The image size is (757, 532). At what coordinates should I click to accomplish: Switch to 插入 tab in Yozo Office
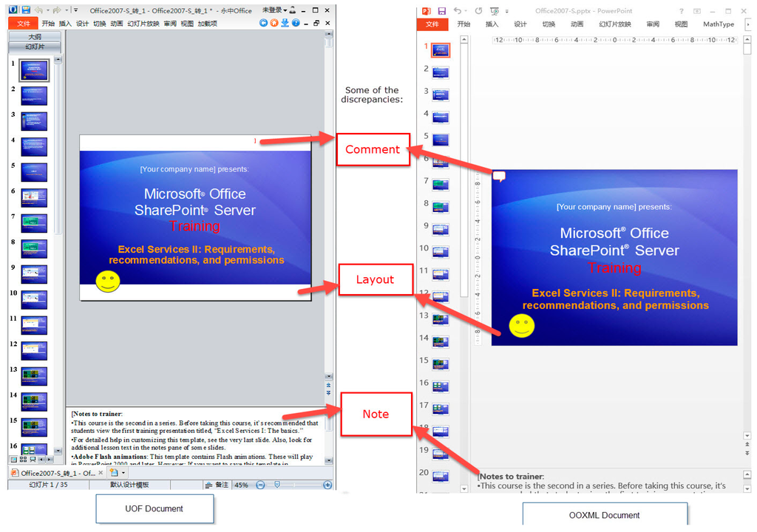tap(65, 23)
